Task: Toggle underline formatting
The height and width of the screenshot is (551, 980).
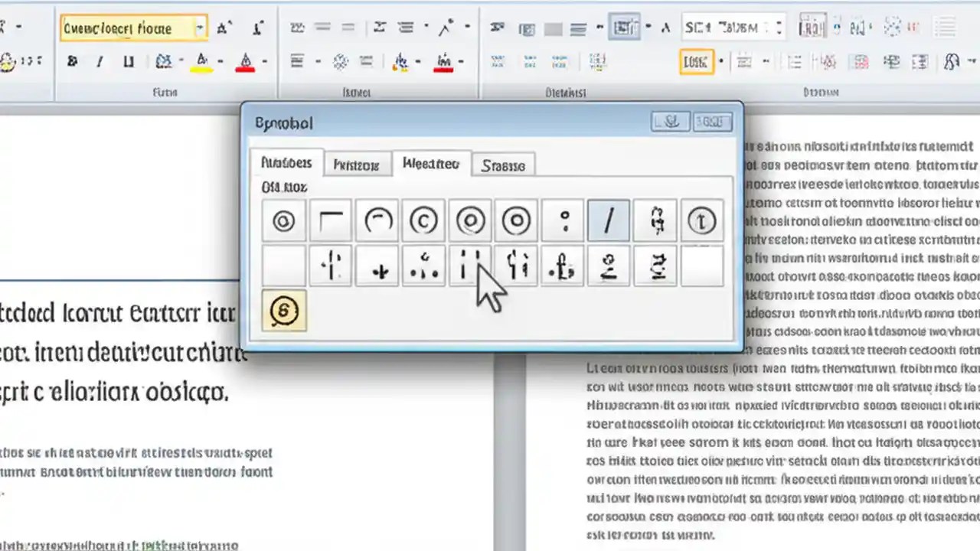Action: 129,61
